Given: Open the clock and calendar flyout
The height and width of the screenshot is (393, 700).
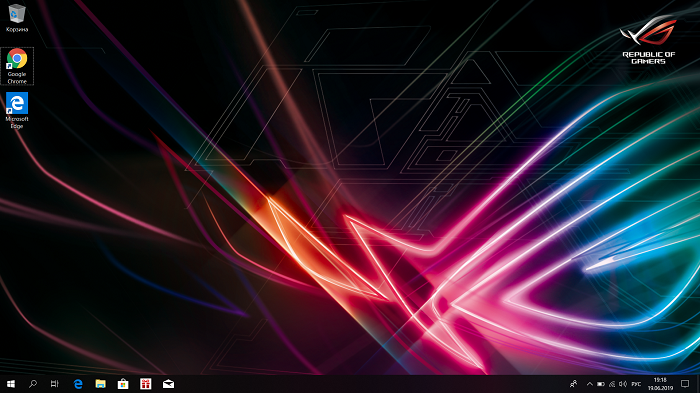Looking at the screenshot, I should (x=660, y=384).
